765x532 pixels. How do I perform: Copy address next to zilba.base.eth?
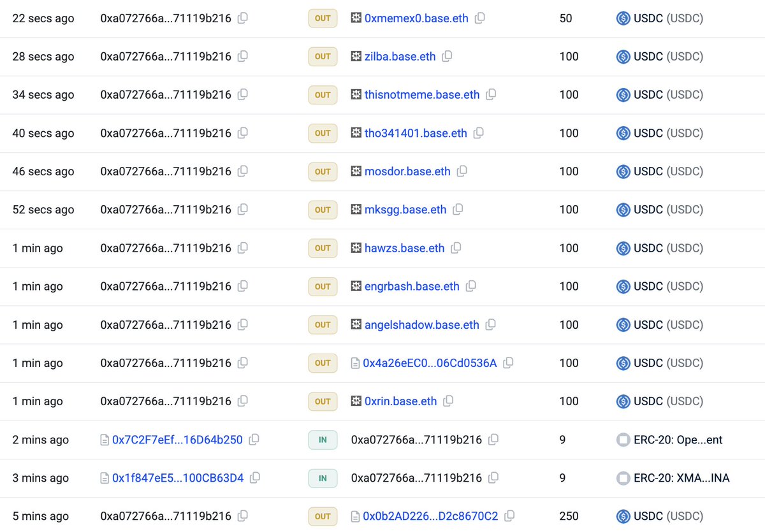(448, 56)
